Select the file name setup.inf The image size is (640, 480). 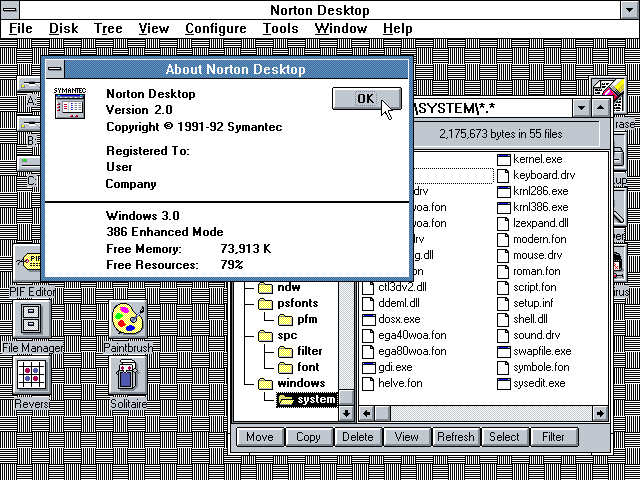click(x=533, y=303)
